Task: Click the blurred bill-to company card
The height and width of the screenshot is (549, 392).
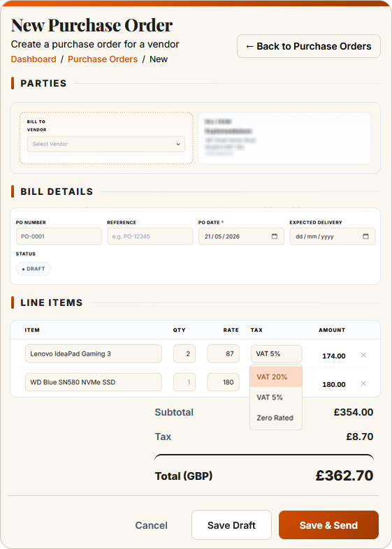Action: click(284, 138)
